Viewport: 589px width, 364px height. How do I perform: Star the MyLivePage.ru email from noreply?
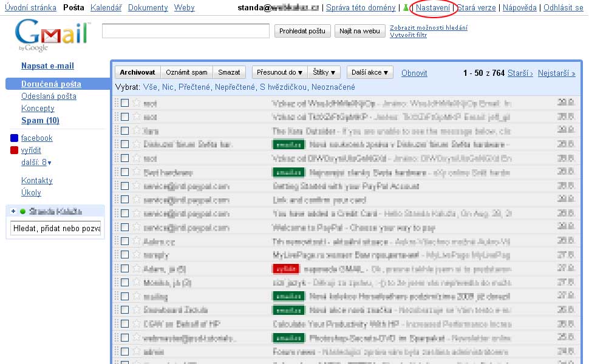pos(137,255)
